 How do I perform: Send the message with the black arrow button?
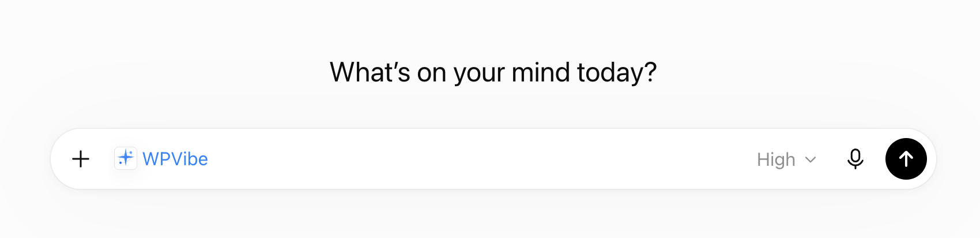point(906,159)
